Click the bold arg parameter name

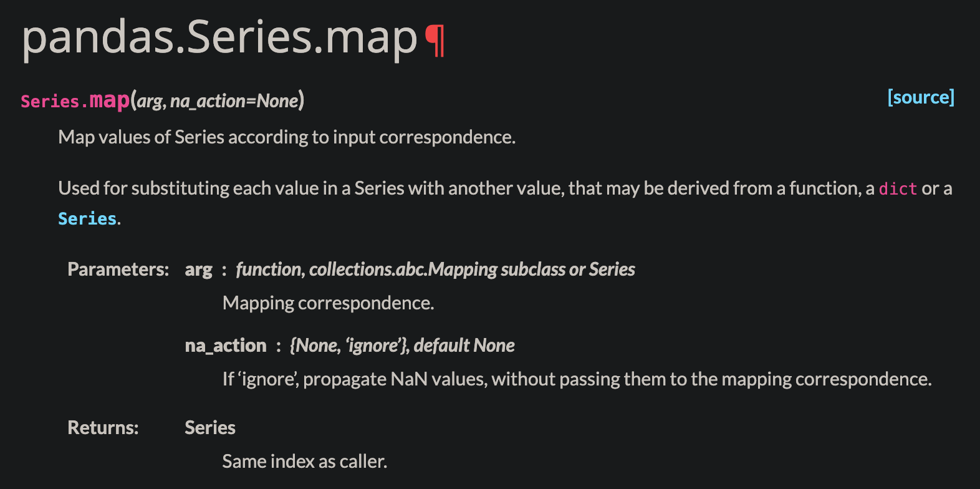(x=198, y=269)
